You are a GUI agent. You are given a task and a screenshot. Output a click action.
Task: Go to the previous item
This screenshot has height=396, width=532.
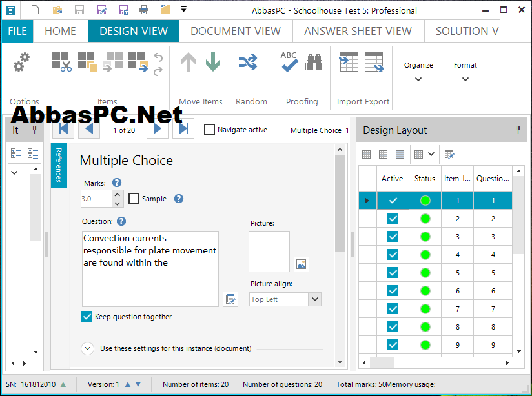click(89, 128)
